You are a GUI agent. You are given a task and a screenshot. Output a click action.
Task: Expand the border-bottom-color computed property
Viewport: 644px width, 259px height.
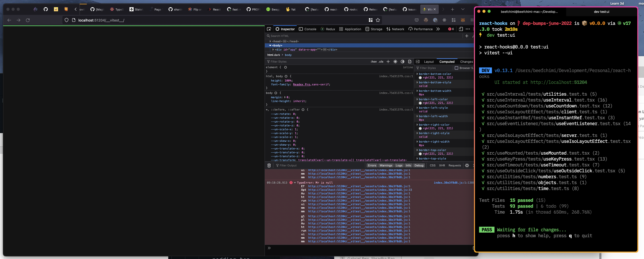[417, 74]
